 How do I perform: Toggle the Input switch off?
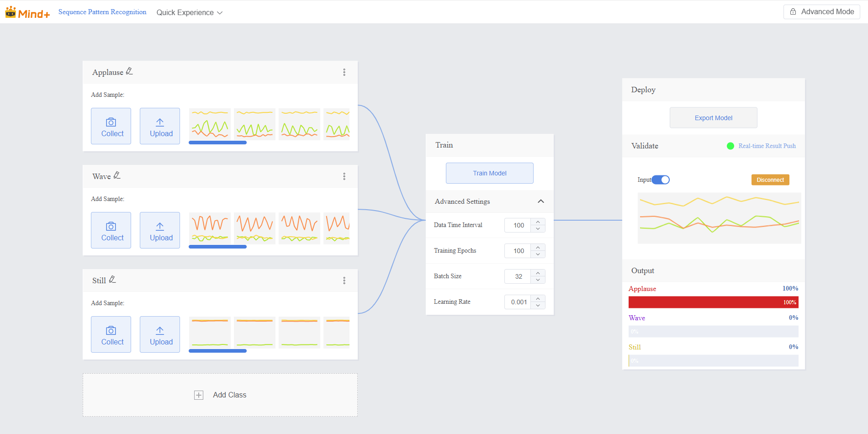coord(661,180)
